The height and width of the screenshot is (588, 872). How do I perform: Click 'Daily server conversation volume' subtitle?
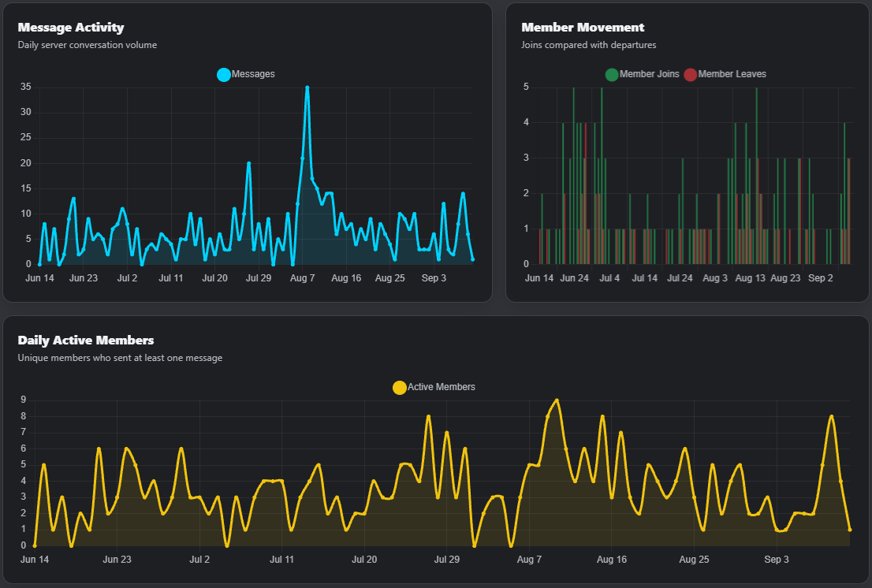coord(88,45)
